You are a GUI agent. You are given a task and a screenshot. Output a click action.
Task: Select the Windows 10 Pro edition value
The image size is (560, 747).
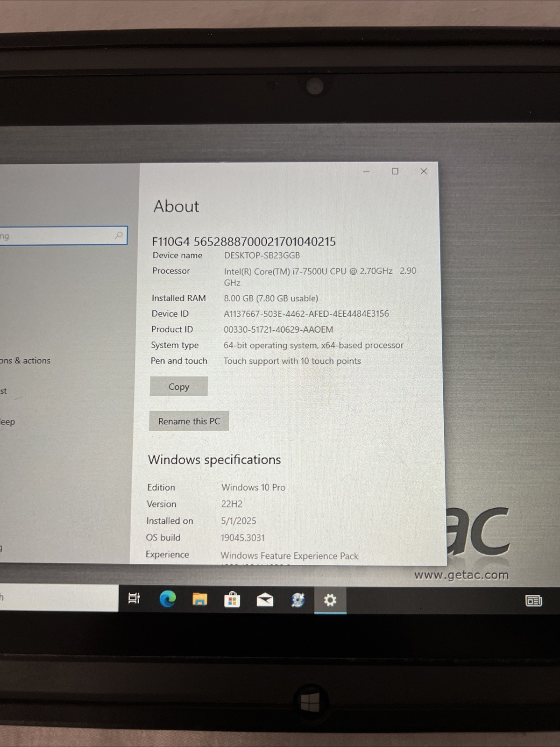(x=253, y=487)
